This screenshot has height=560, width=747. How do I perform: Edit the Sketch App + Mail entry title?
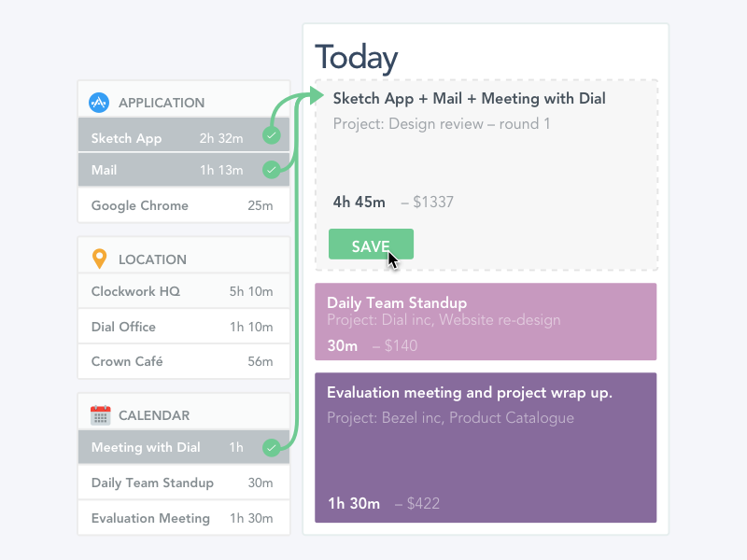[x=469, y=98]
